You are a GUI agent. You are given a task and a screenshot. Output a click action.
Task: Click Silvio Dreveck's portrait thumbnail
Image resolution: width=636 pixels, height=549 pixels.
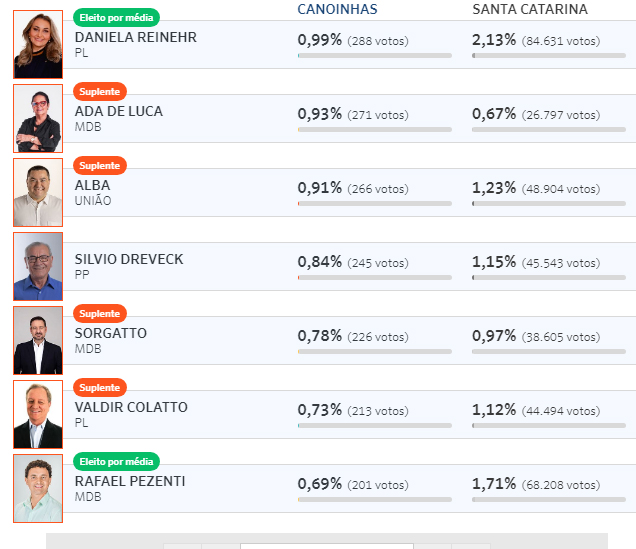[x=38, y=266]
